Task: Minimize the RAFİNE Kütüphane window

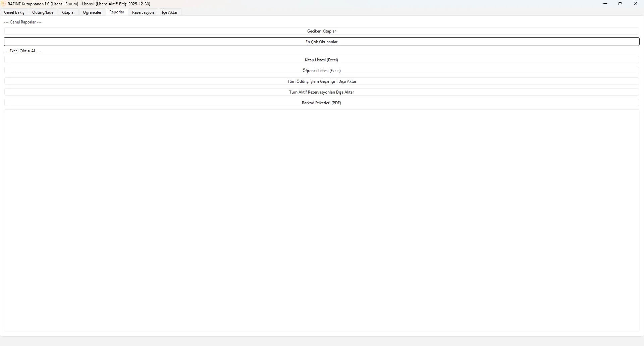Action: [605, 4]
